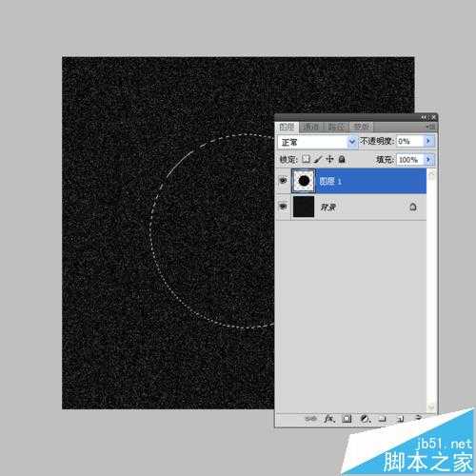Delete the selected layer via trash icon
The width and height of the screenshot is (476, 476).
tap(419, 418)
